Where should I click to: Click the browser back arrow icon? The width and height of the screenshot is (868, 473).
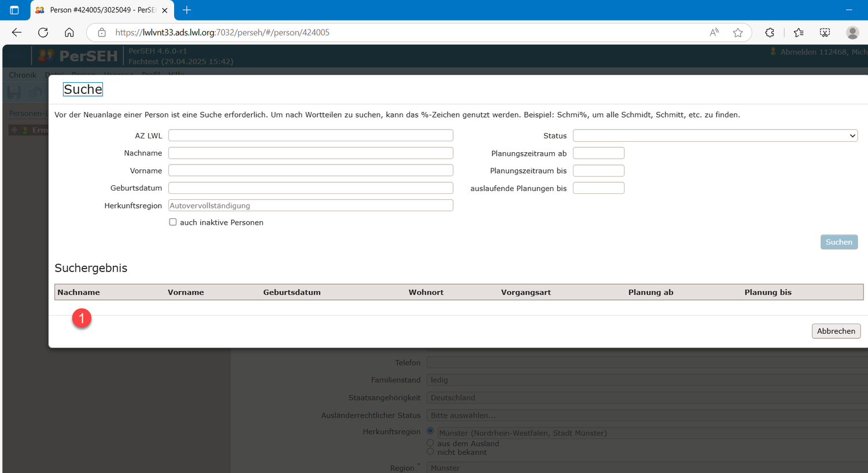[x=17, y=32]
